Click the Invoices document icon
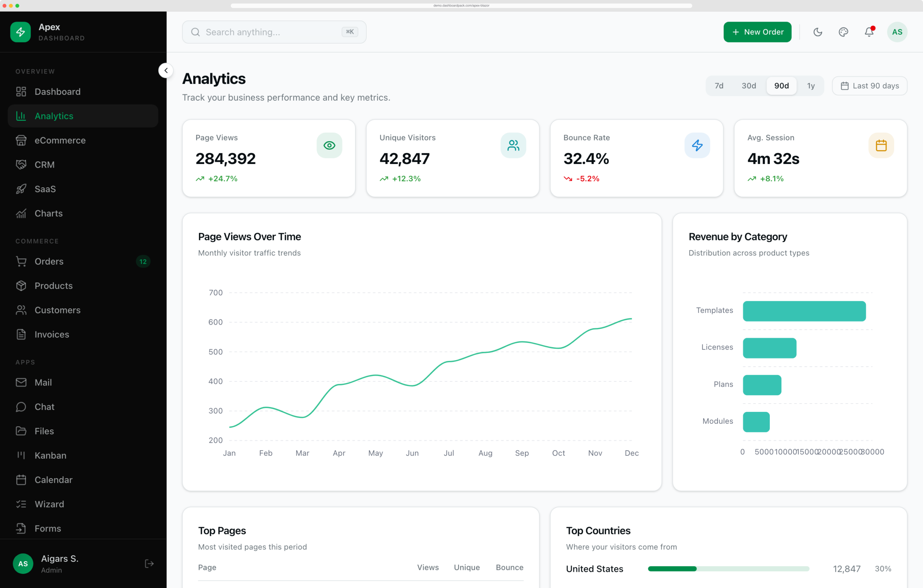This screenshot has width=923, height=588. click(21, 334)
